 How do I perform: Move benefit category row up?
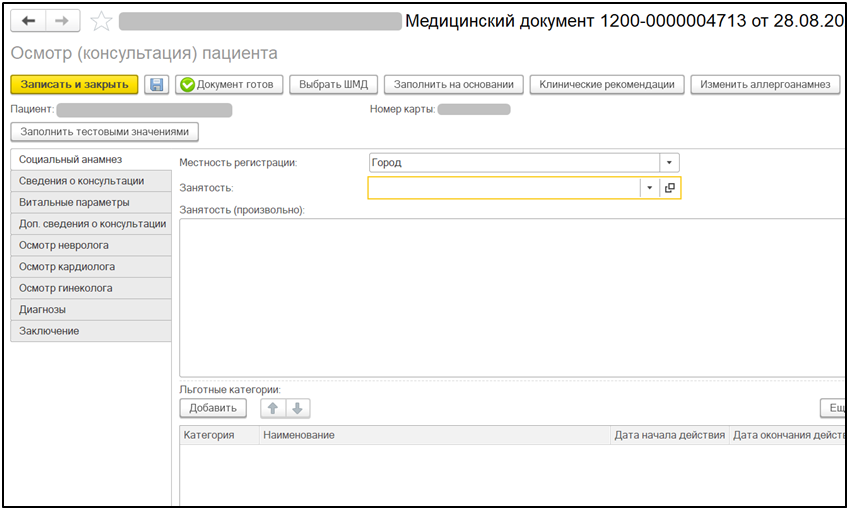[272, 408]
